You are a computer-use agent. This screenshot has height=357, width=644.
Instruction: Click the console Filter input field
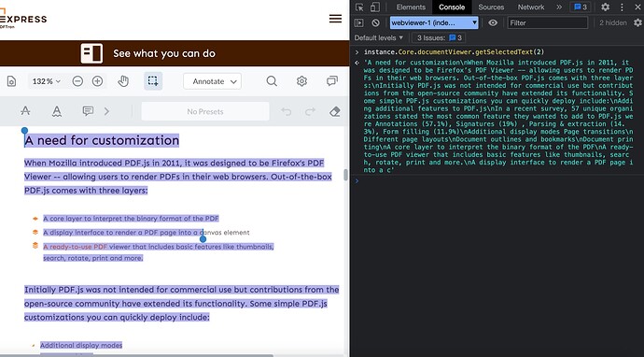point(548,22)
